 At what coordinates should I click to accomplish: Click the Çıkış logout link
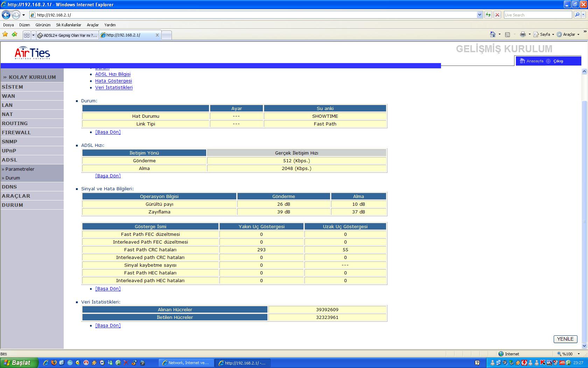pyautogui.click(x=558, y=61)
